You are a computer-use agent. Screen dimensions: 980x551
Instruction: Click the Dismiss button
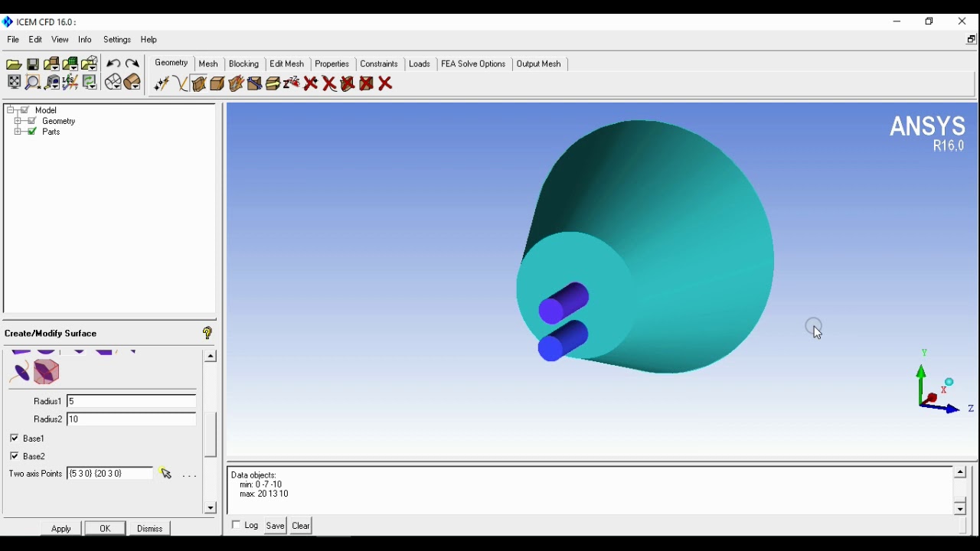tap(150, 529)
